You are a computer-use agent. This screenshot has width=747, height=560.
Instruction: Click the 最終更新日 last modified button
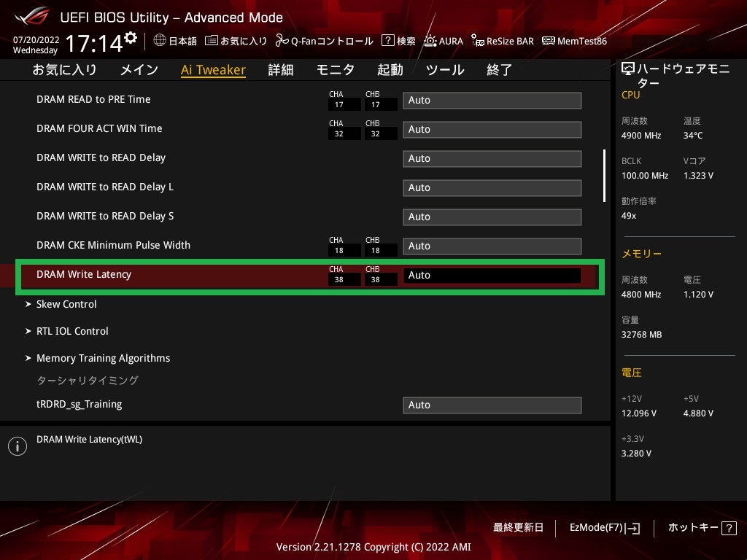click(518, 528)
